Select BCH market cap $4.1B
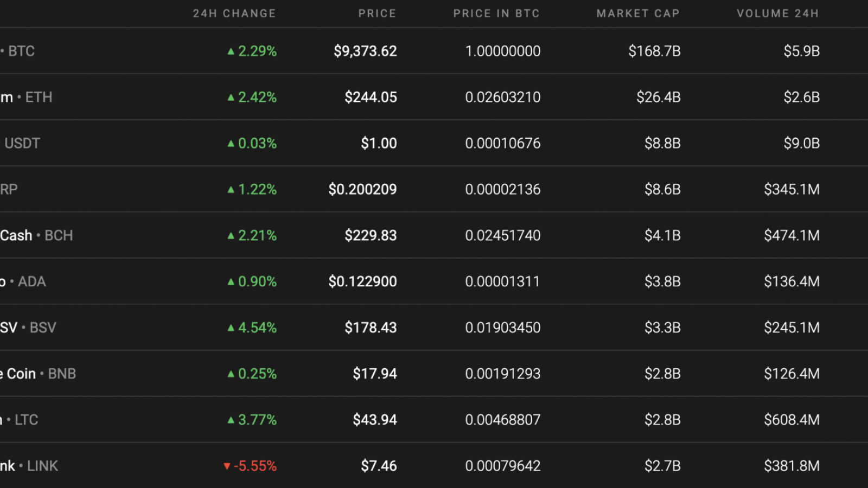 click(662, 235)
